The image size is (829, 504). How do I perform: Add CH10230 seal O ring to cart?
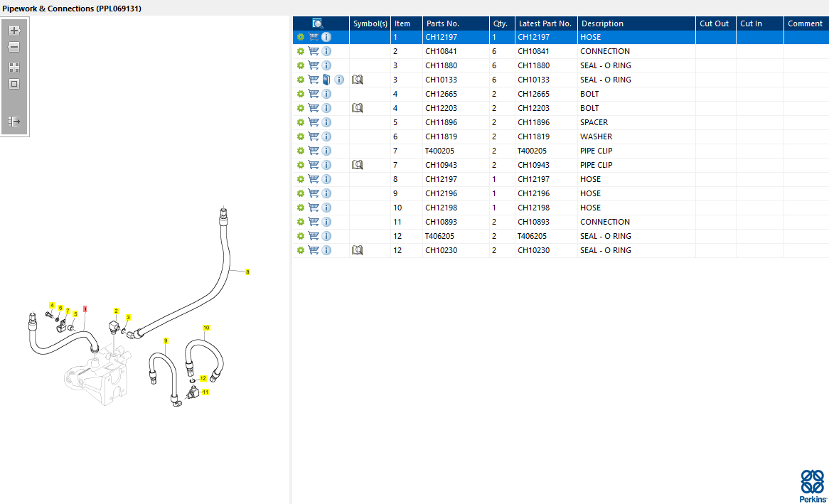314,250
